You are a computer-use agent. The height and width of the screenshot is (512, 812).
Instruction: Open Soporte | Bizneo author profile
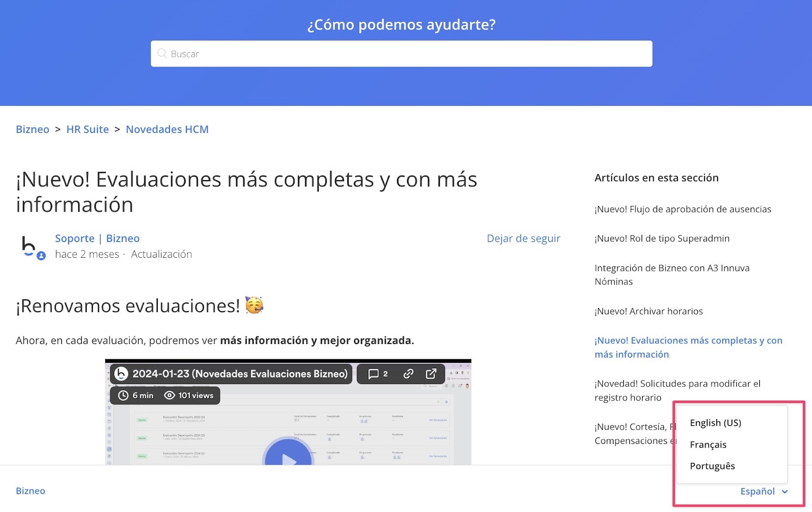(97, 238)
